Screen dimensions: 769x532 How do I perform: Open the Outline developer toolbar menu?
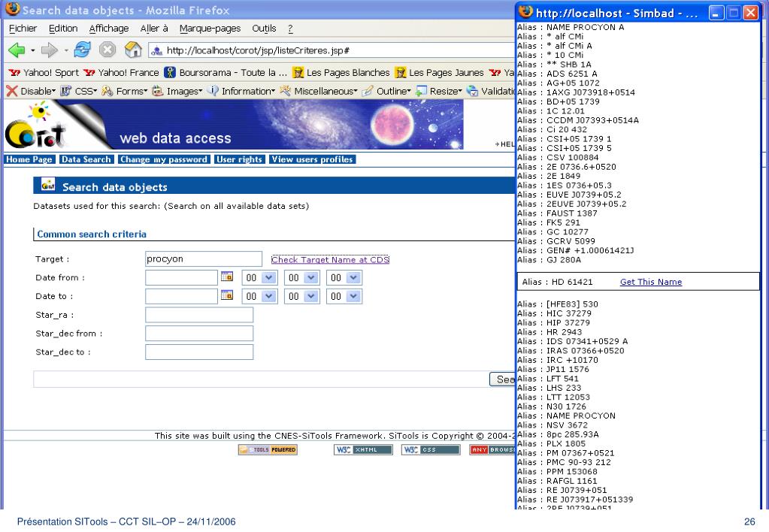pos(386,91)
